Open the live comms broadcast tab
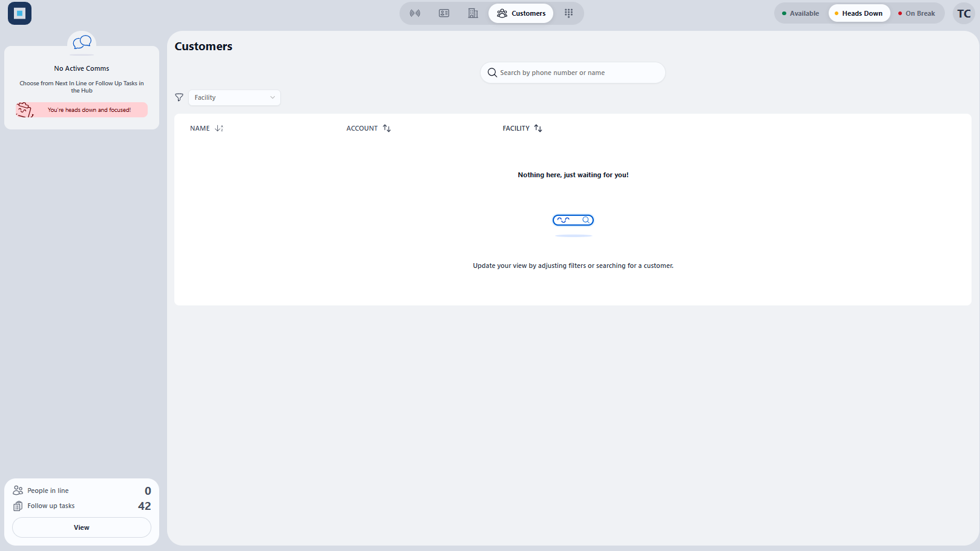 pyautogui.click(x=415, y=13)
